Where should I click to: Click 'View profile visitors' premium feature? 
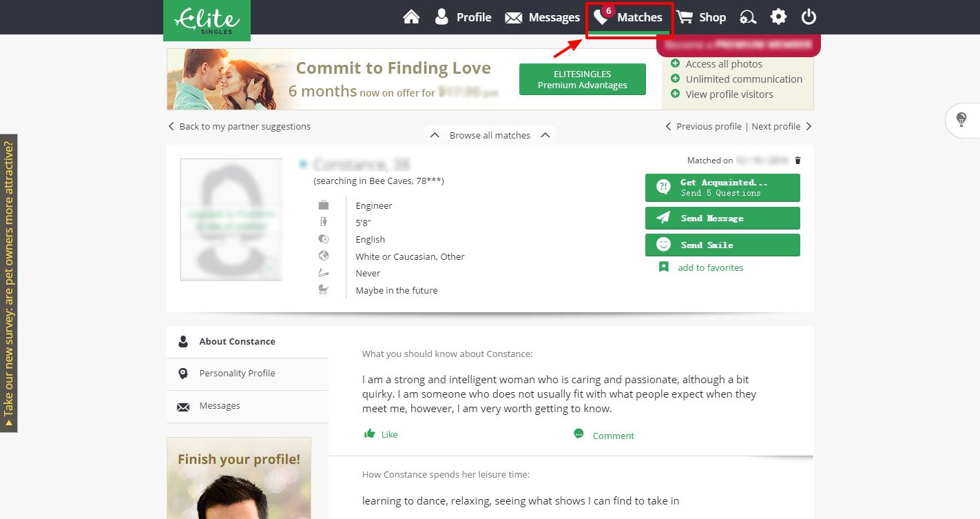tap(729, 94)
